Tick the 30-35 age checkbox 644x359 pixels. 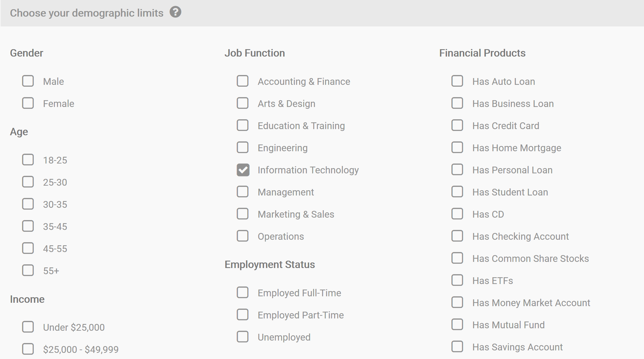click(28, 204)
